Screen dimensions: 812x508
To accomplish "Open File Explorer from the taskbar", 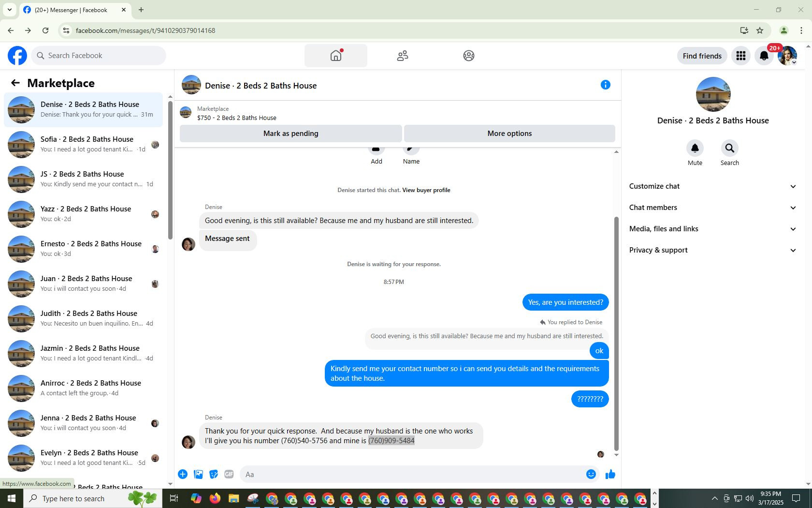I will pyautogui.click(x=234, y=498).
